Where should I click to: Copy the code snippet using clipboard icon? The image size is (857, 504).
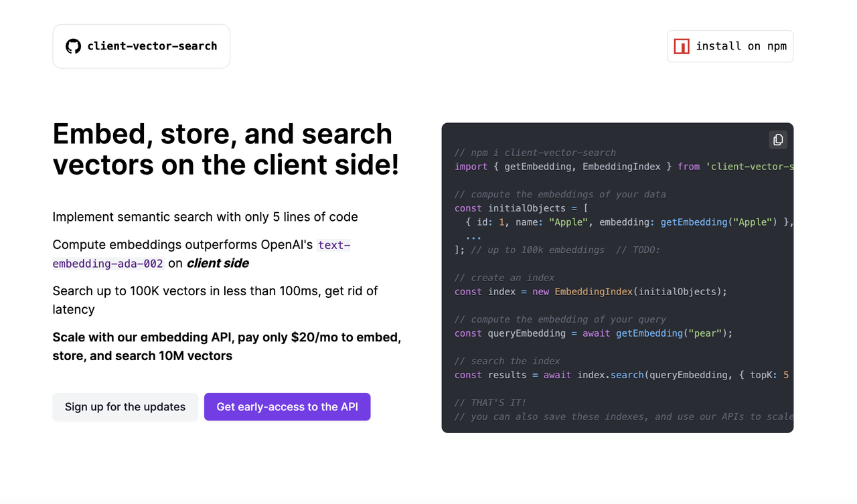point(777,139)
